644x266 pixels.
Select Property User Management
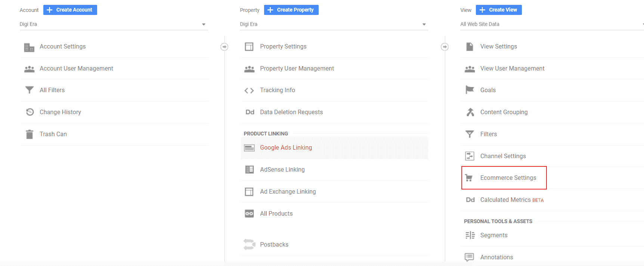[297, 69]
